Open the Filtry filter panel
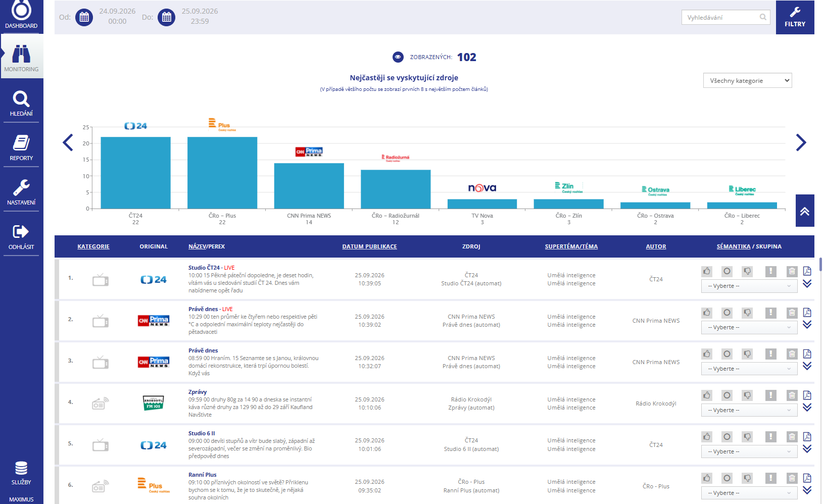 coord(795,17)
